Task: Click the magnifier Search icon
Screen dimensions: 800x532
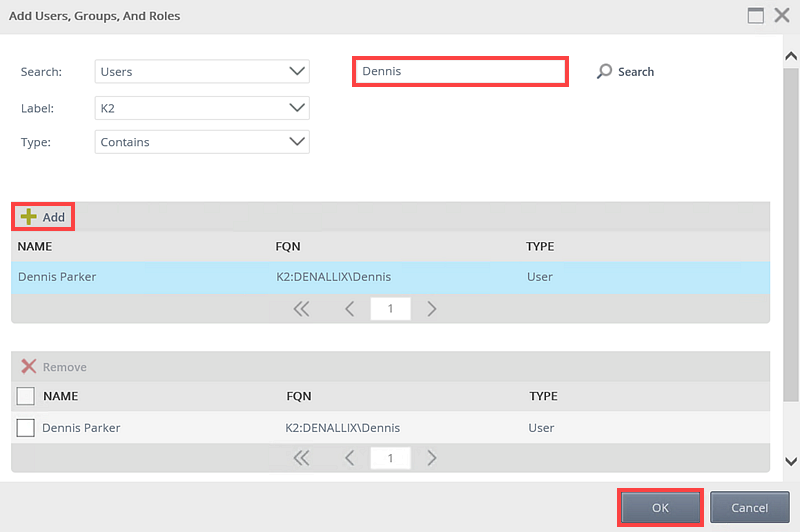Action: tap(604, 71)
